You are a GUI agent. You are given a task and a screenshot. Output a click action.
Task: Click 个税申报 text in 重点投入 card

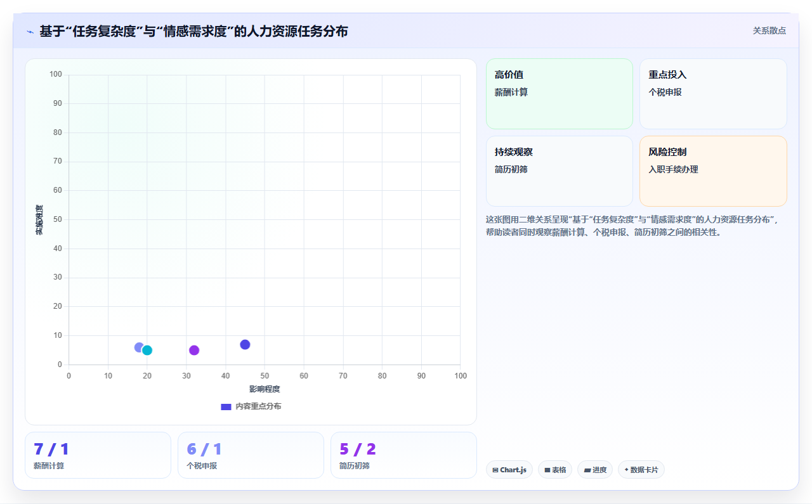(x=665, y=92)
